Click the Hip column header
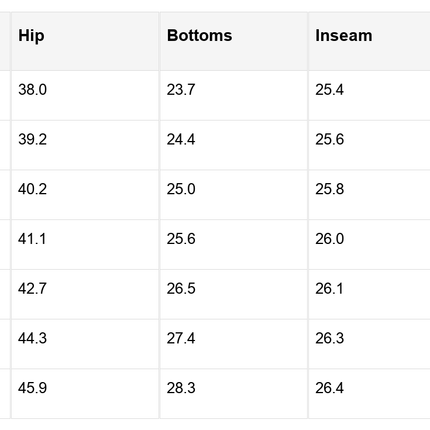Viewport: 430px width, 430px height. [x=31, y=36]
